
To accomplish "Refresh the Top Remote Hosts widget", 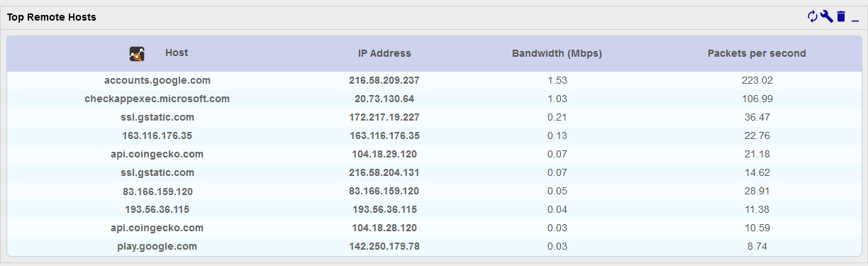I will click(x=813, y=16).
